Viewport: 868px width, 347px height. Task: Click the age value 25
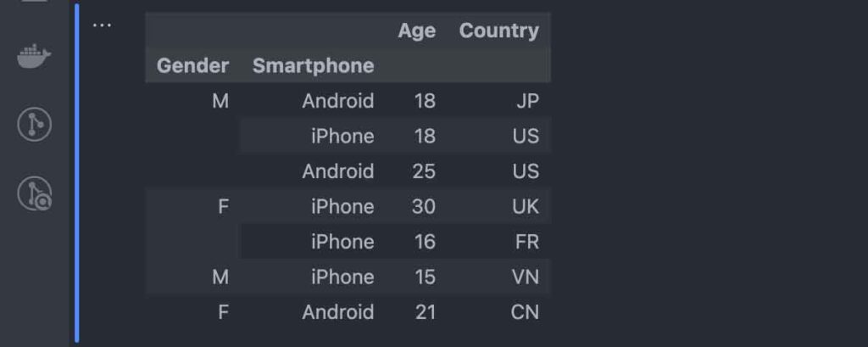(x=424, y=171)
